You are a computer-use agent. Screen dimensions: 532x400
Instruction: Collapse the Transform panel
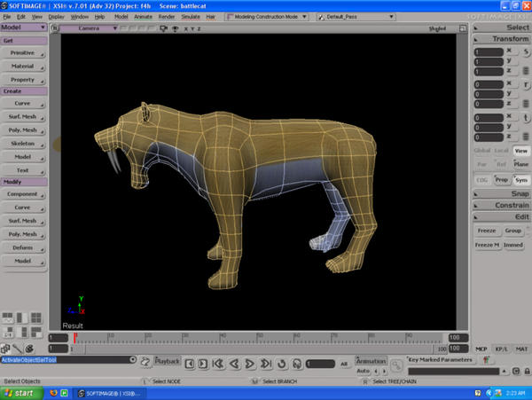501,39
